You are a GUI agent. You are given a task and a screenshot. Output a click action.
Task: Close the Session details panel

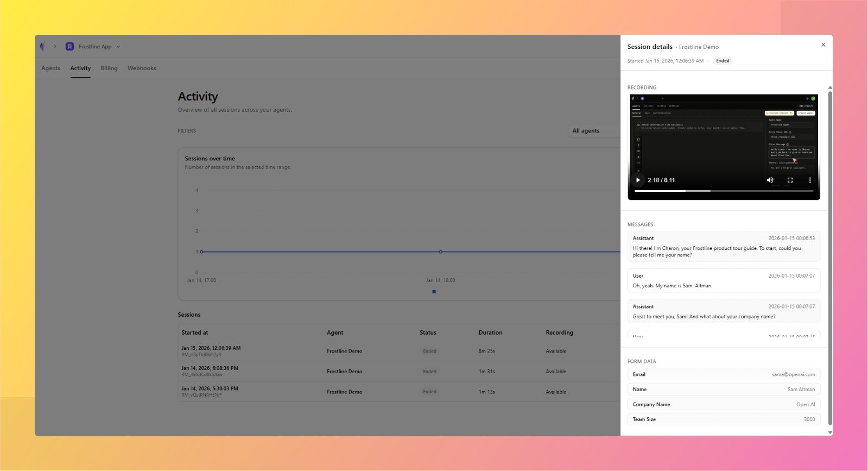[823, 45]
